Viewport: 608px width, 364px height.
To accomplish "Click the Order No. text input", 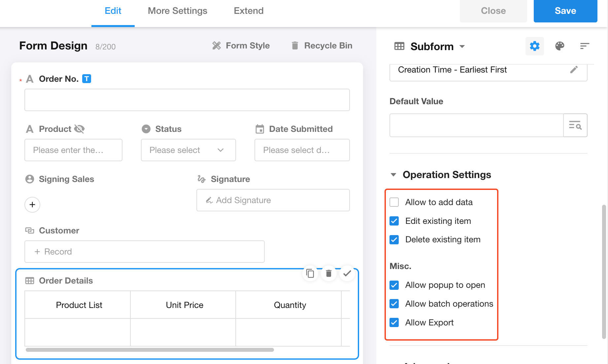I will 187,100.
